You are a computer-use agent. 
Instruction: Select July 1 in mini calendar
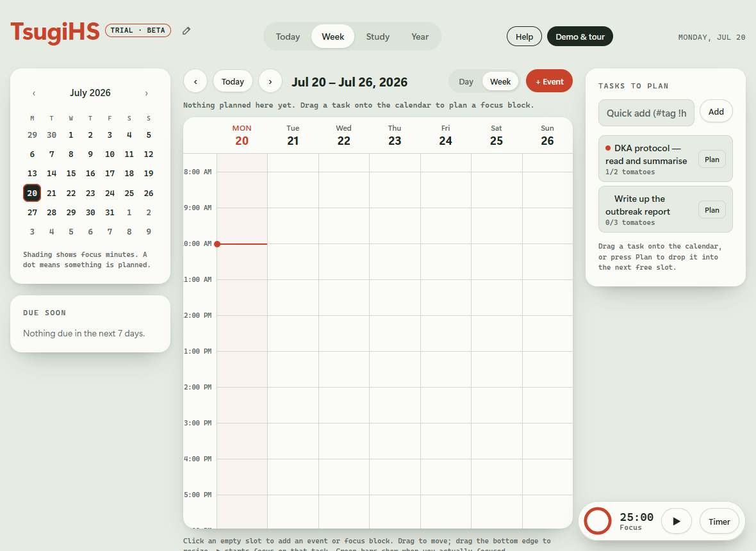click(71, 135)
